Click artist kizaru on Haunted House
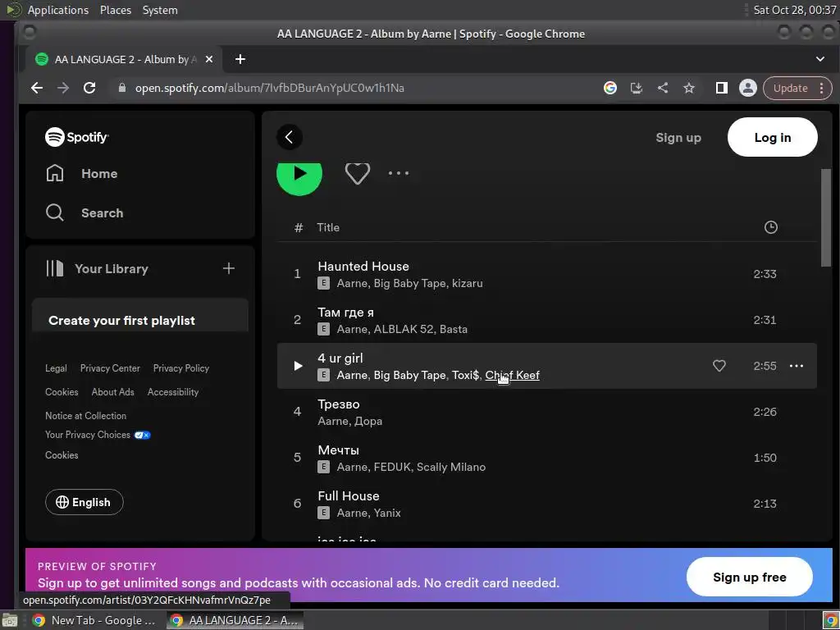Viewport: 840px width, 630px height. point(467,283)
